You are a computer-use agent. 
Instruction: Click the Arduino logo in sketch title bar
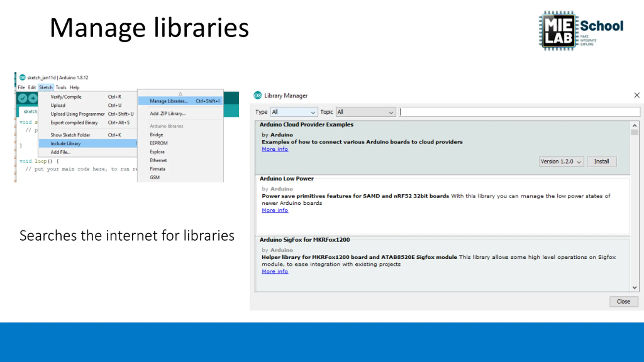pyautogui.click(x=22, y=77)
